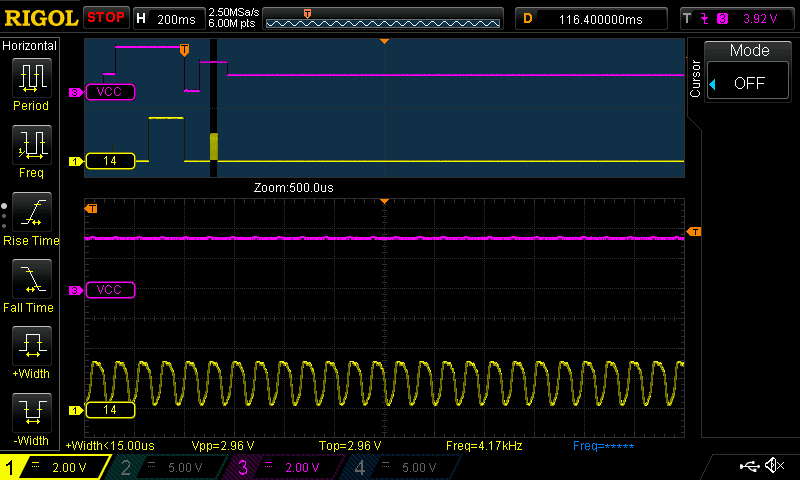The width and height of the screenshot is (800, 480).
Task: Open the cursor Mode OFF selector
Action: [749, 83]
